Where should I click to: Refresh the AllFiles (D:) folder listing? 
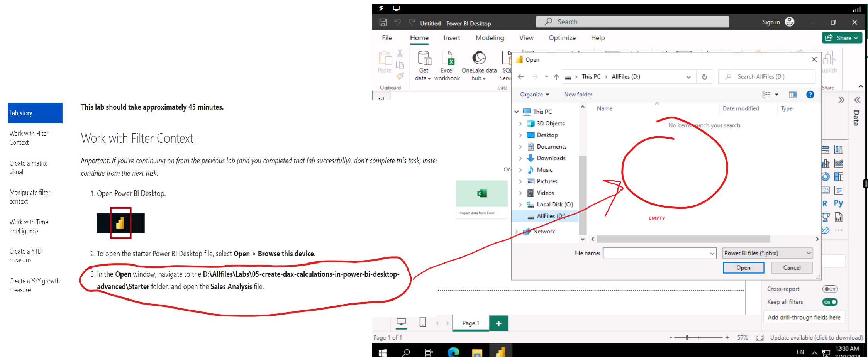[x=704, y=77]
